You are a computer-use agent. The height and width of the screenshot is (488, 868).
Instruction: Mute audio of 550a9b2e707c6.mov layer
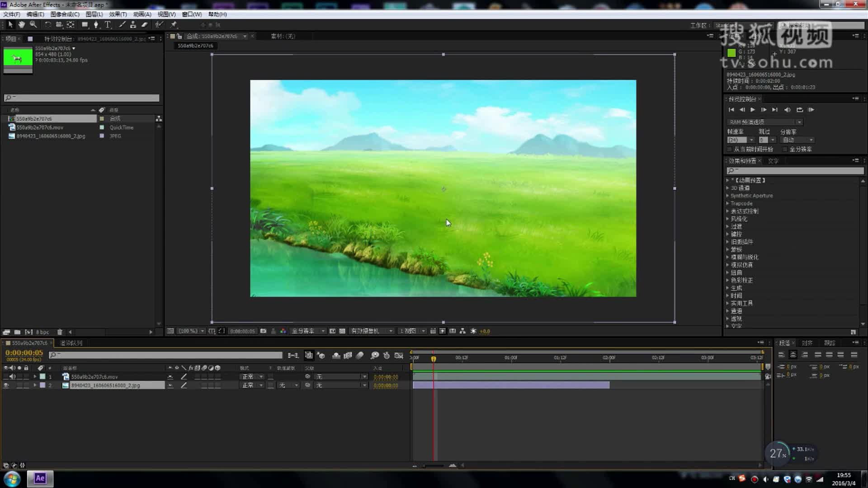(x=13, y=376)
